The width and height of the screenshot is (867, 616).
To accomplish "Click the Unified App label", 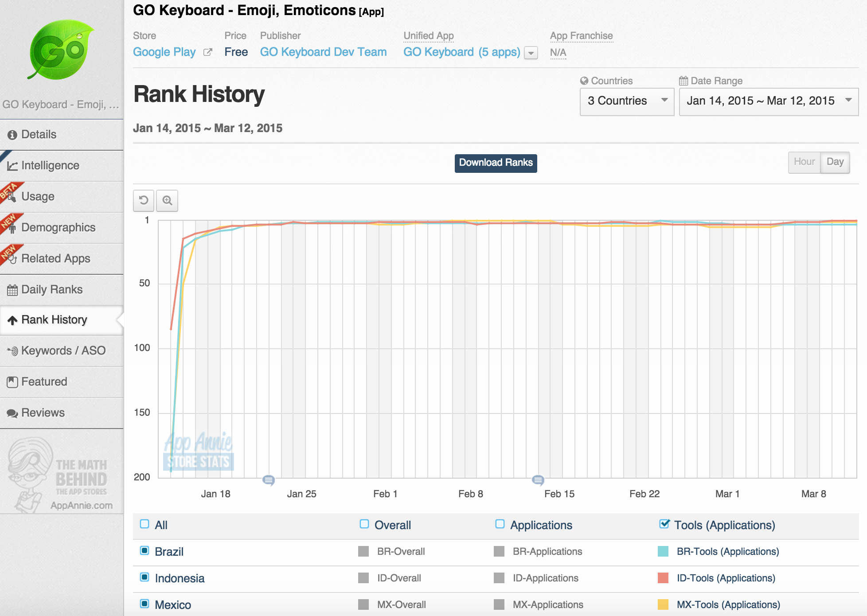I will pos(428,36).
